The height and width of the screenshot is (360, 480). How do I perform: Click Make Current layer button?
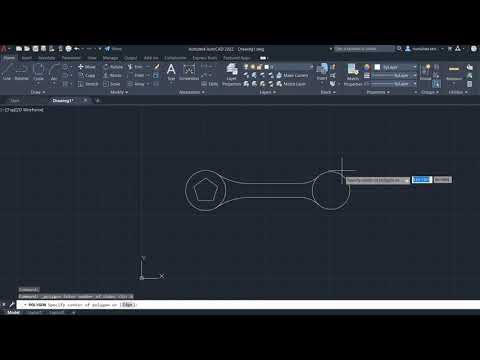(x=292, y=76)
